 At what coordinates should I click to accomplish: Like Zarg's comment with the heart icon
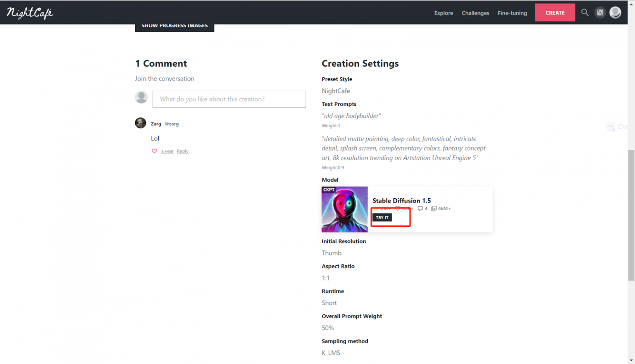[x=154, y=151]
